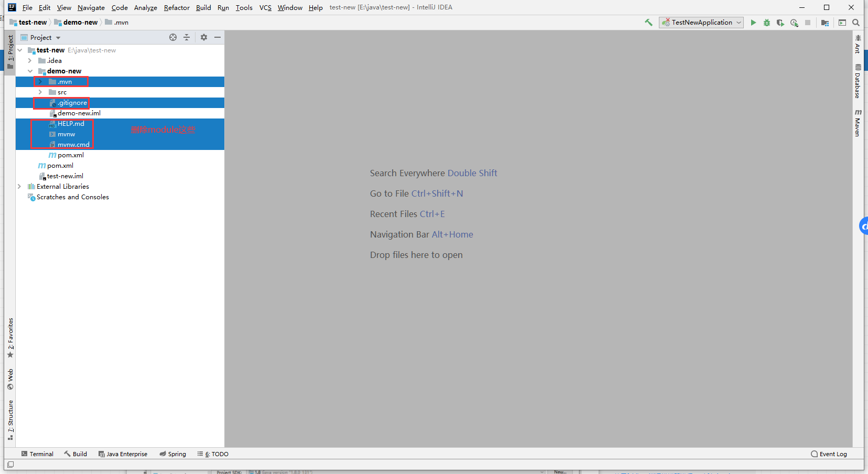Image resolution: width=868 pixels, height=474 pixels.
Task: Open the Database tool window tab
Action: [x=858, y=81]
